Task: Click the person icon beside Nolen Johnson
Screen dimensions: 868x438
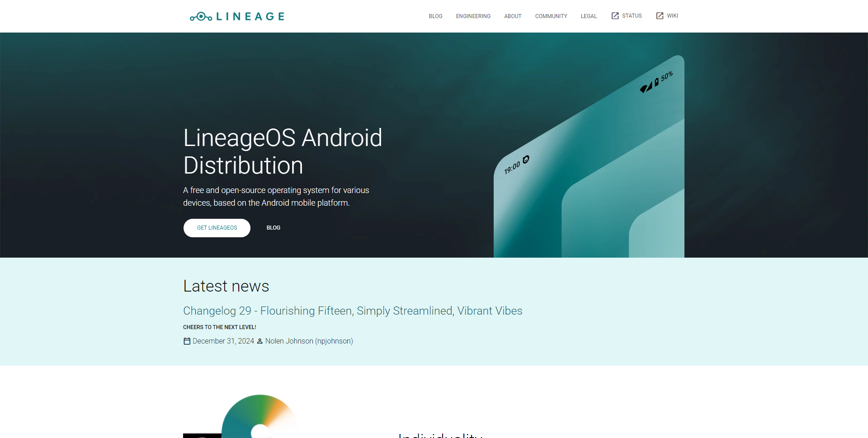Action: (x=259, y=341)
